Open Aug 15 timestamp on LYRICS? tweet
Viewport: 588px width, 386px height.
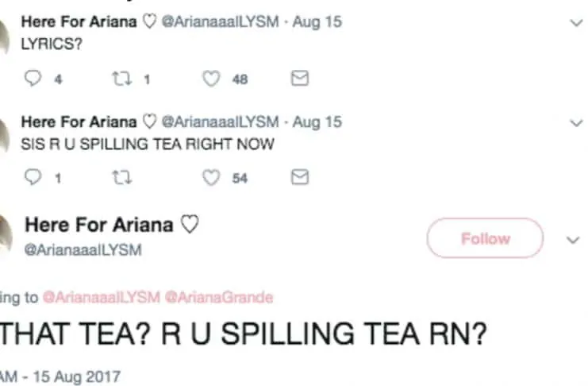317,21
